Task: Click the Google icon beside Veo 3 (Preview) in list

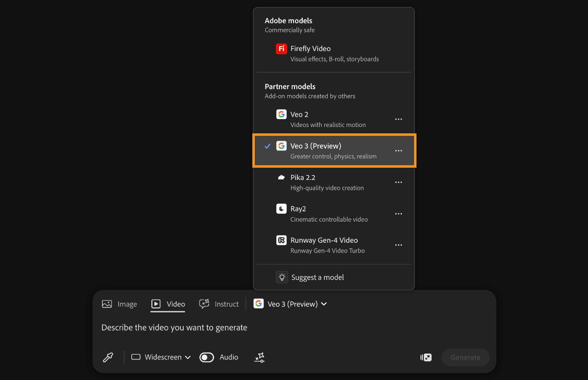Action: click(x=281, y=146)
